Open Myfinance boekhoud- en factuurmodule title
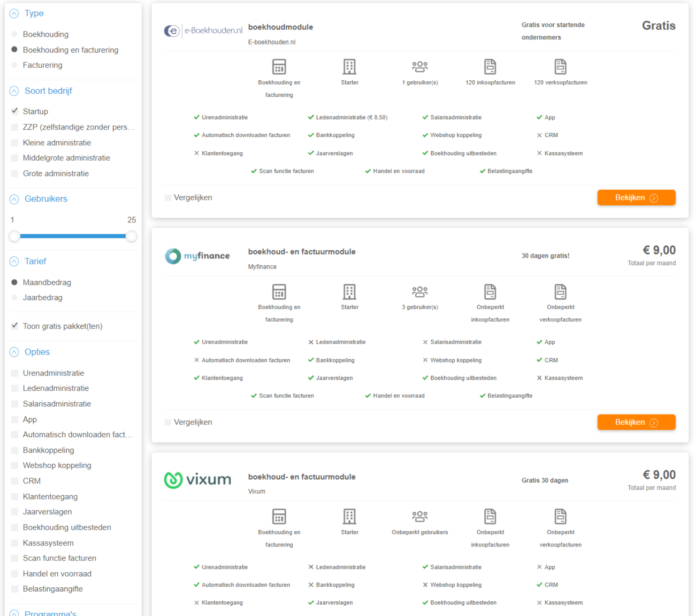Screen dimensions: 696x616 (x=301, y=252)
